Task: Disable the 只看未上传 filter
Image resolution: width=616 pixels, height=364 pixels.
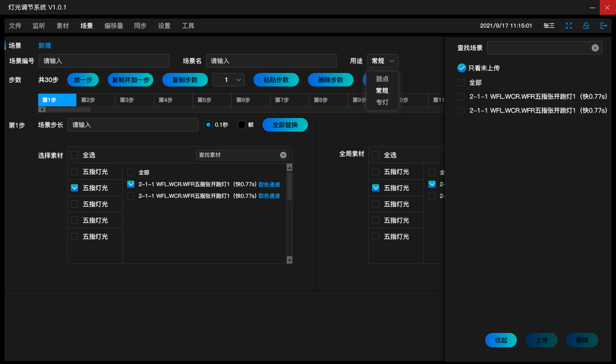Action: (x=461, y=68)
